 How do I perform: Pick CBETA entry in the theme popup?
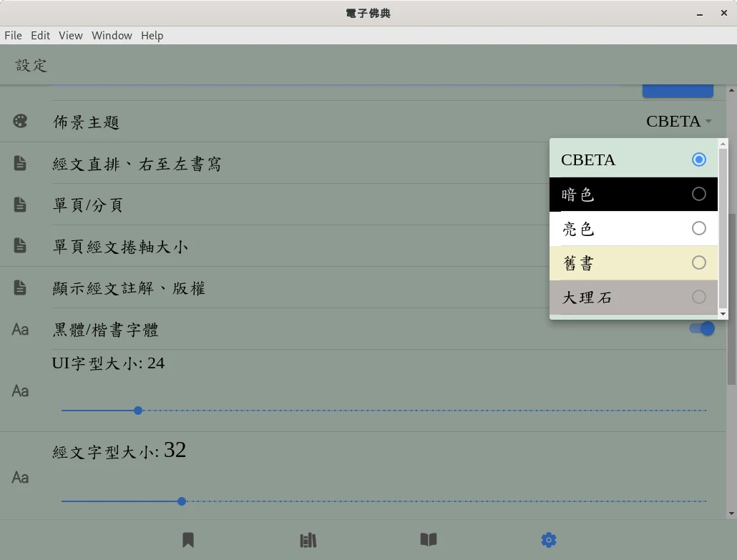tap(633, 159)
